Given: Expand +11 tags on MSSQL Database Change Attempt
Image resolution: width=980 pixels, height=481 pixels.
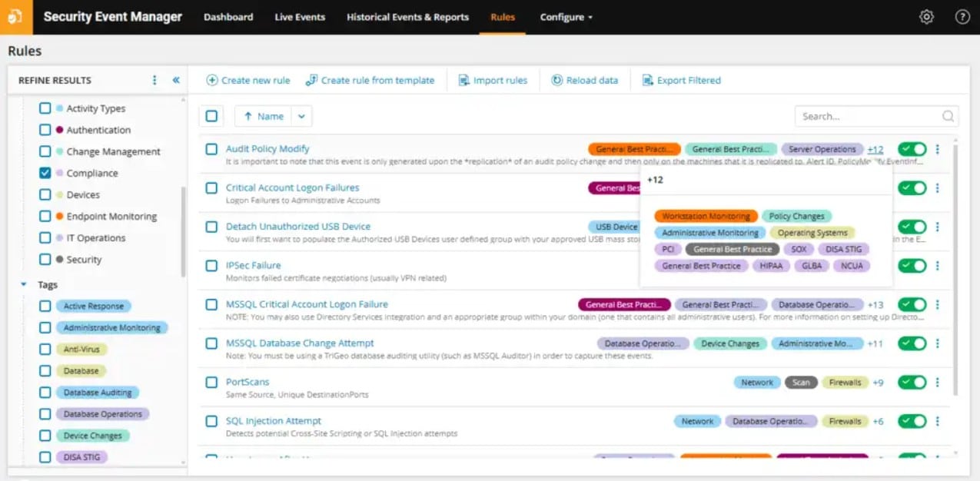Looking at the screenshot, I should click(x=875, y=343).
